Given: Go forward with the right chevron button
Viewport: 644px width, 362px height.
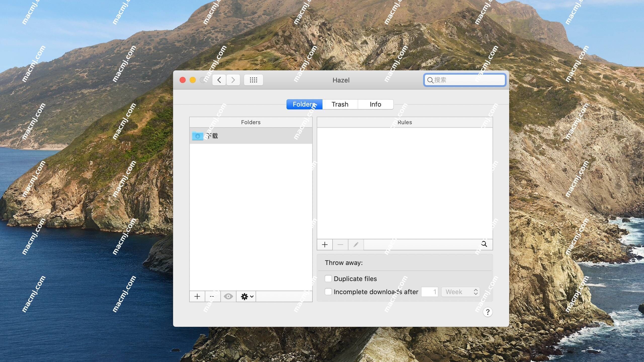Looking at the screenshot, I should pyautogui.click(x=233, y=80).
